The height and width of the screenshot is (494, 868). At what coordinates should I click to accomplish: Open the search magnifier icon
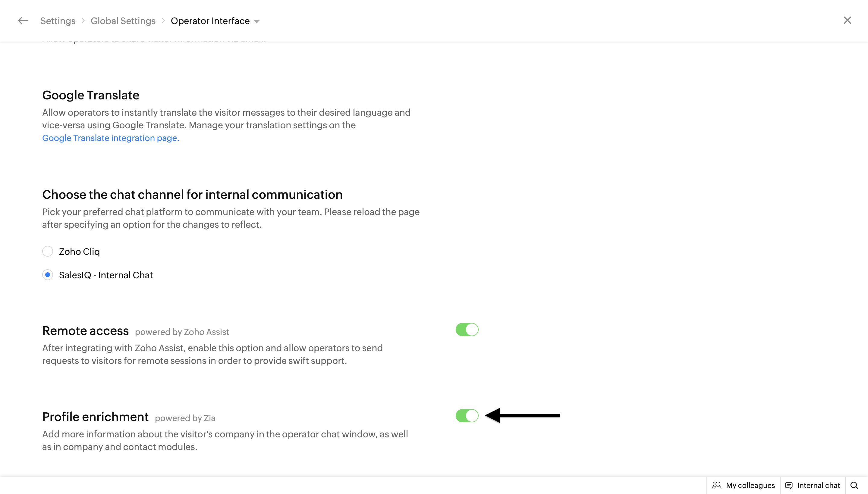click(854, 485)
